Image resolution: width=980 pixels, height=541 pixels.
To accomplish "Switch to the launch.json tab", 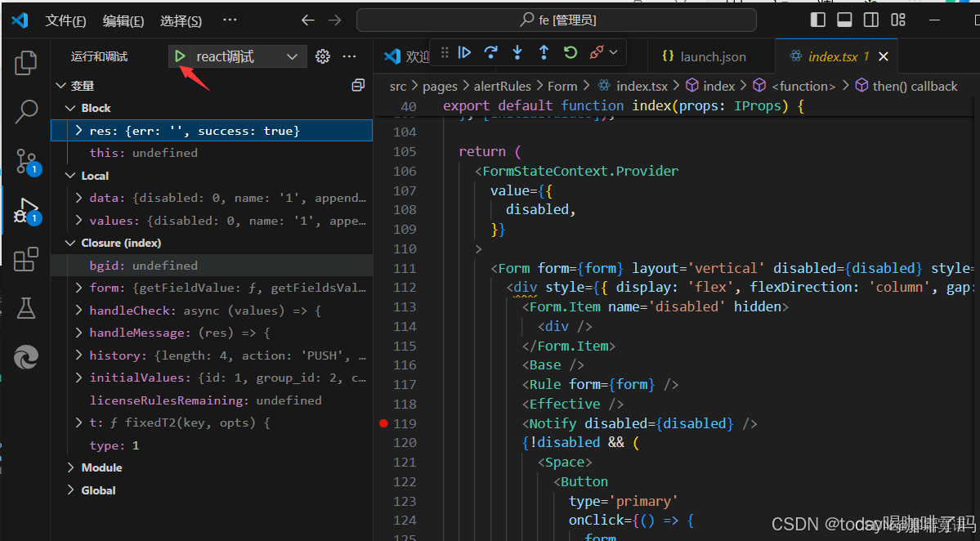I will 704,56.
